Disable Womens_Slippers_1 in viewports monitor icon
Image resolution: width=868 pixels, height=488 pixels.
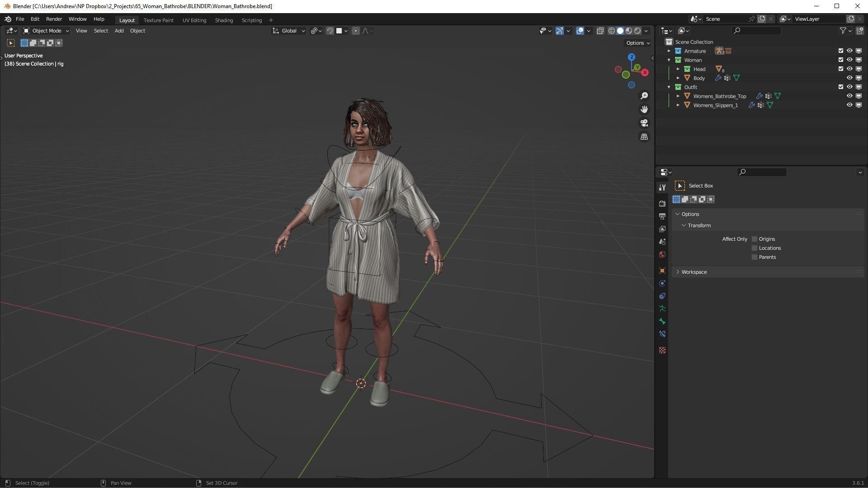tap(859, 105)
